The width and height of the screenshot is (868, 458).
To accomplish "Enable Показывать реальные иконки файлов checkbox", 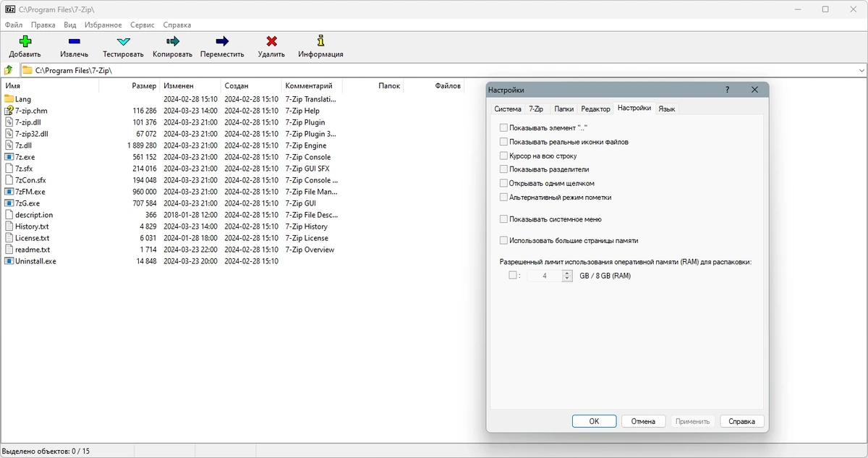I will coord(503,142).
